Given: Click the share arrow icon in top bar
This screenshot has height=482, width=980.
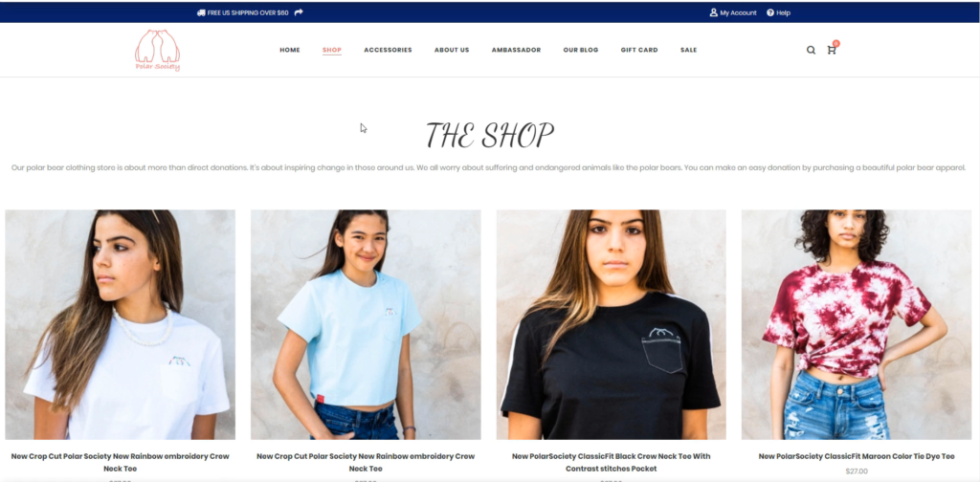Looking at the screenshot, I should (299, 12).
